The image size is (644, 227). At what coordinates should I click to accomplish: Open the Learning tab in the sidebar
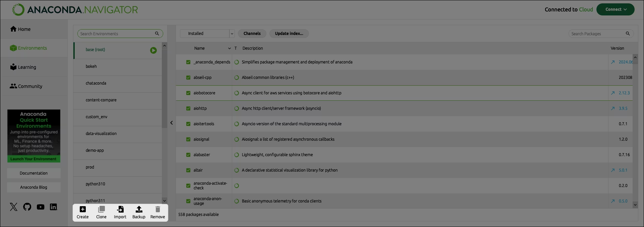pos(23,67)
